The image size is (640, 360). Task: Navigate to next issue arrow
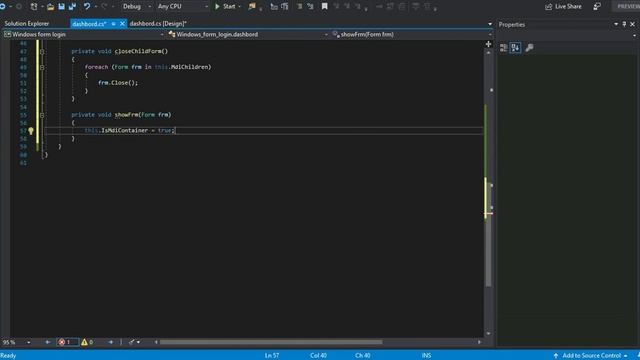coord(111,342)
